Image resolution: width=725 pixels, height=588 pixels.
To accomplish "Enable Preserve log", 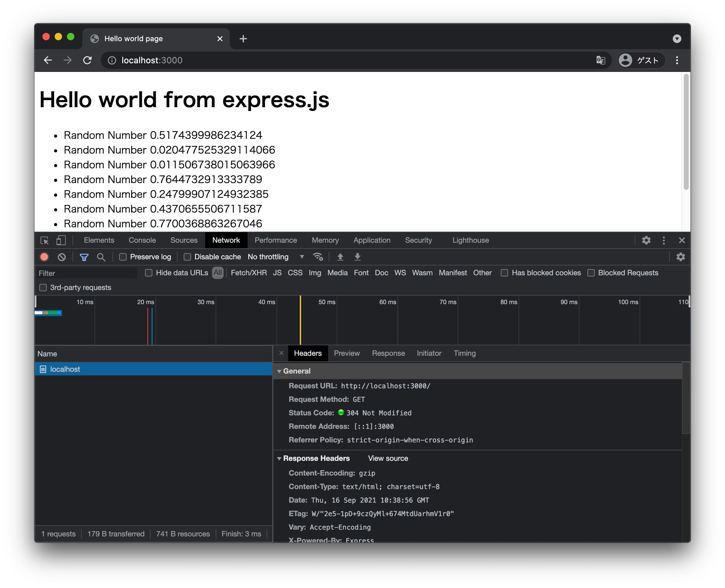I will (123, 257).
